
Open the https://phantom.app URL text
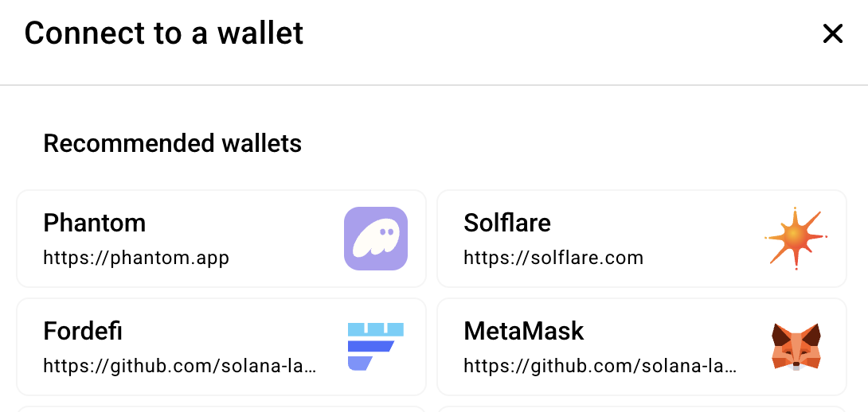point(136,258)
